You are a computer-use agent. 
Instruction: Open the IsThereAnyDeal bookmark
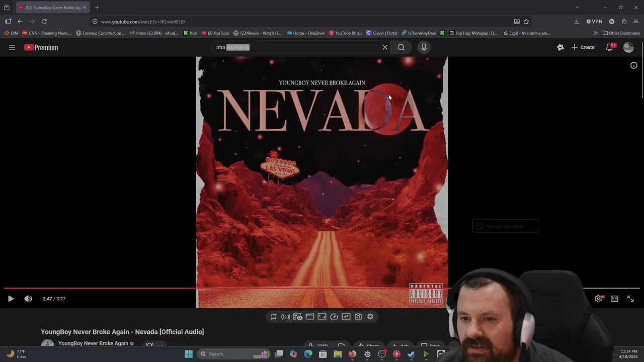(419, 33)
